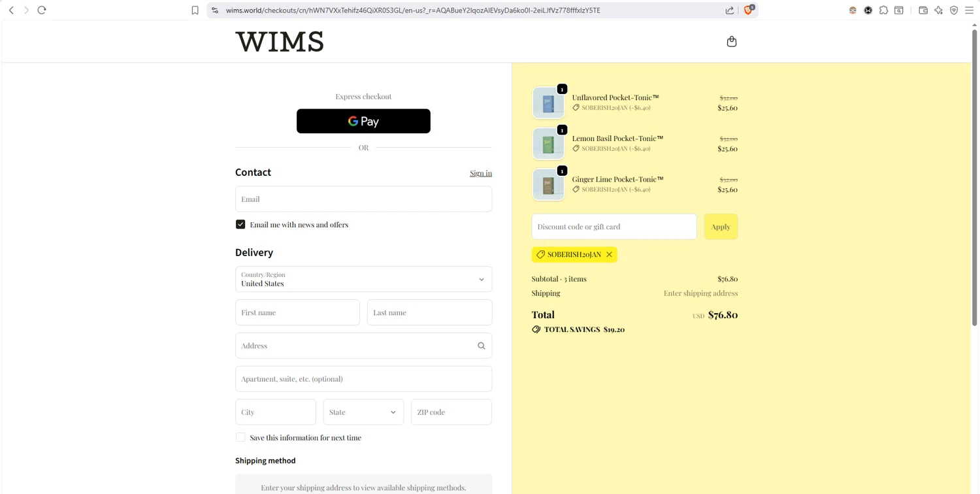The height and width of the screenshot is (494, 980).
Task: Bookmark this page
Action: 195,10
